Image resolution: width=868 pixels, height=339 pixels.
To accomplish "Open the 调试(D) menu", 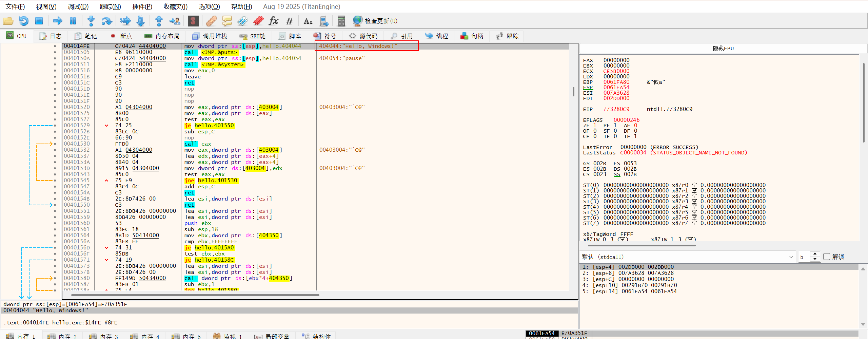I will point(78,6).
